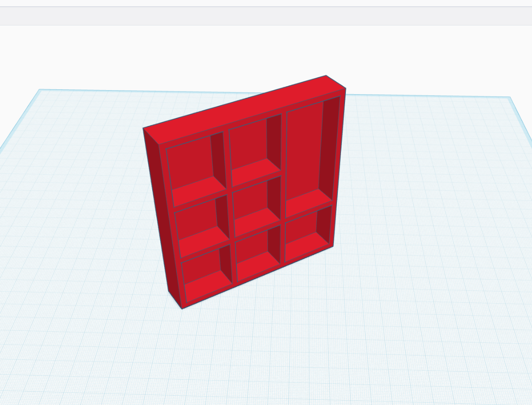The height and width of the screenshot is (405, 532).
Task: Click the workplane's far-right back corner
Action: tap(509, 97)
